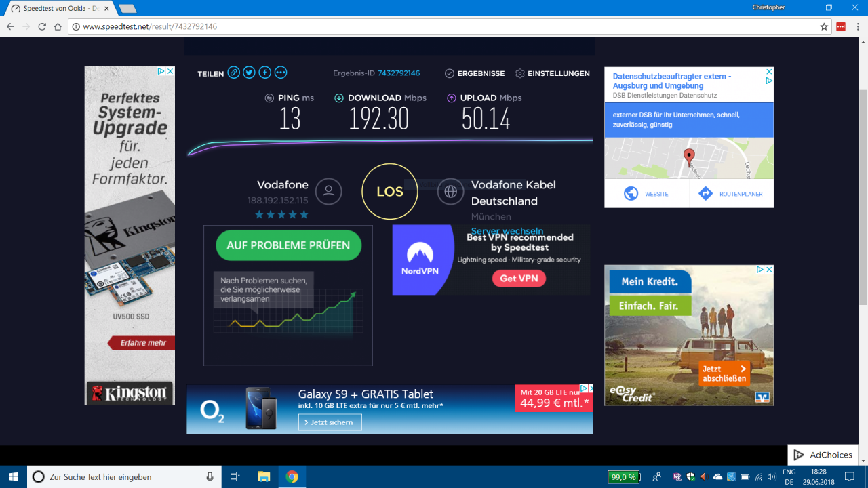
Task: Click AUF PROBLEME PRÜFEN button
Action: pyautogui.click(x=288, y=245)
